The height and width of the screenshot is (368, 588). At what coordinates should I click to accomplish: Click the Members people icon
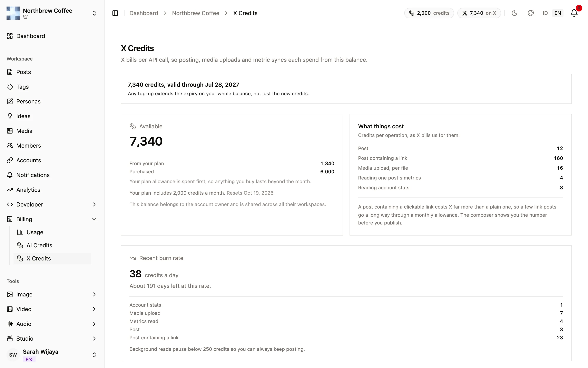tap(10, 146)
